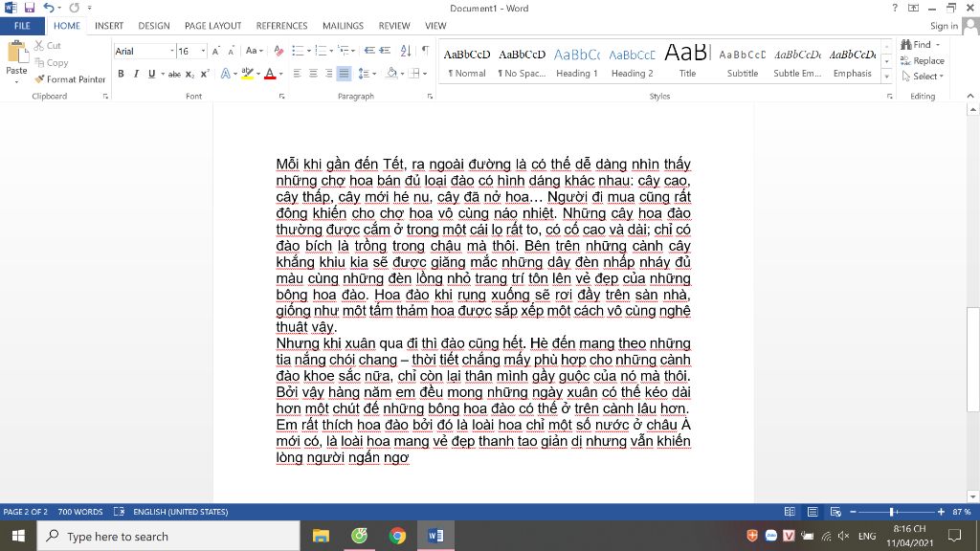Switch to Web Layout view

click(x=835, y=512)
